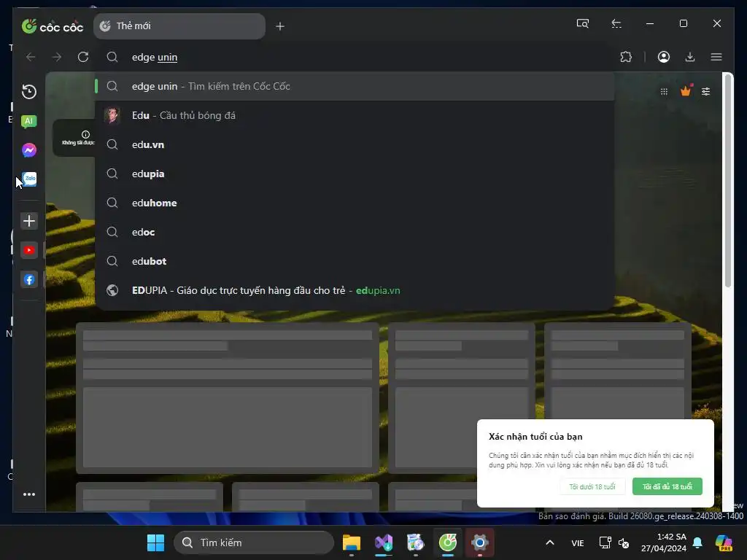This screenshot has height=560, width=747.
Task: Click 'Tôi đã đủ 18 tuổi' button
Action: (x=667, y=486)
